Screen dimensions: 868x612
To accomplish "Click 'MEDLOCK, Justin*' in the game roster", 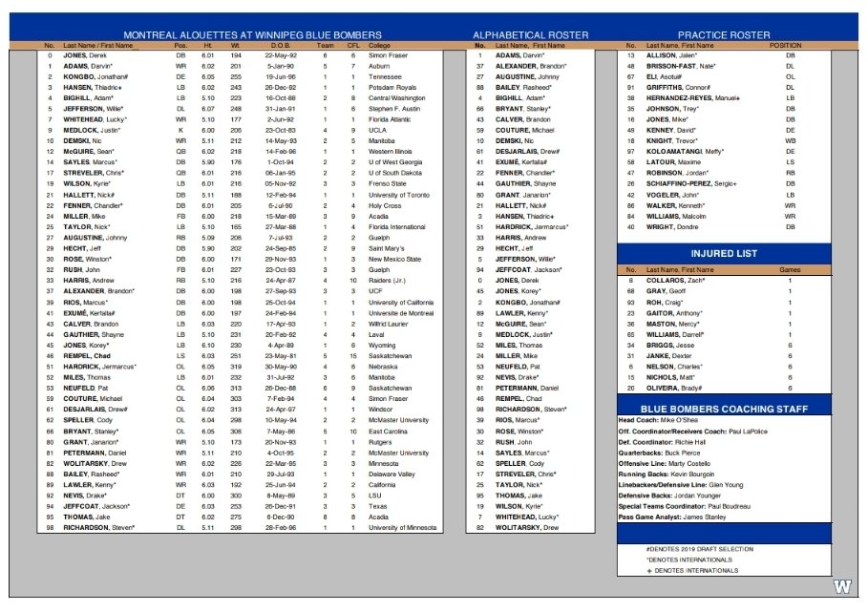I will [92, 130].
